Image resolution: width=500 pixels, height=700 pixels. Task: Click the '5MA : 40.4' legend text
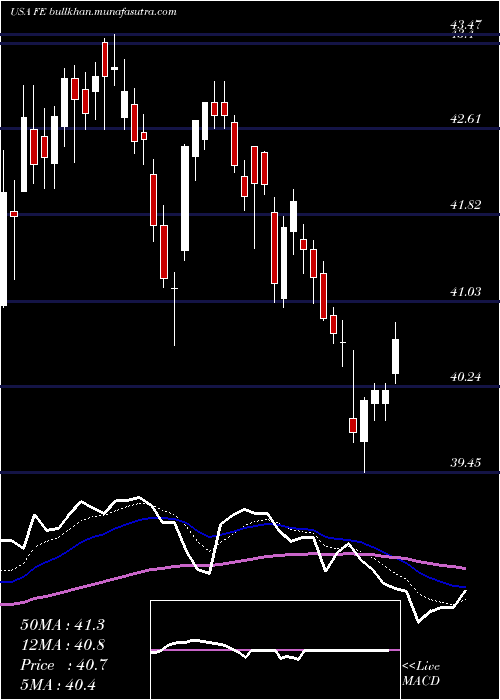(58, 685)
